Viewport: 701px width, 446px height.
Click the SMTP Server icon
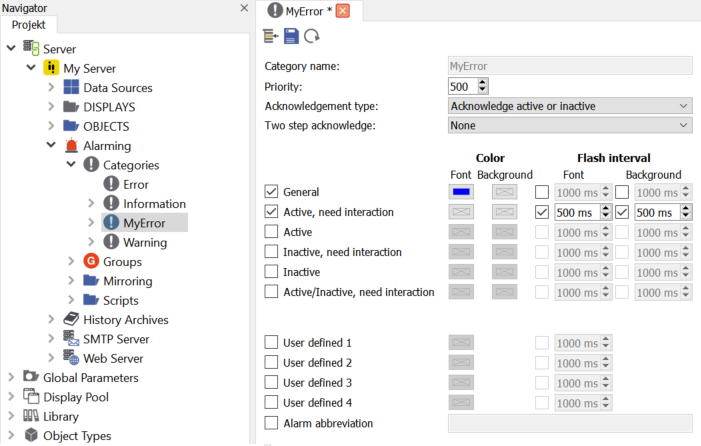pos(71,339)
